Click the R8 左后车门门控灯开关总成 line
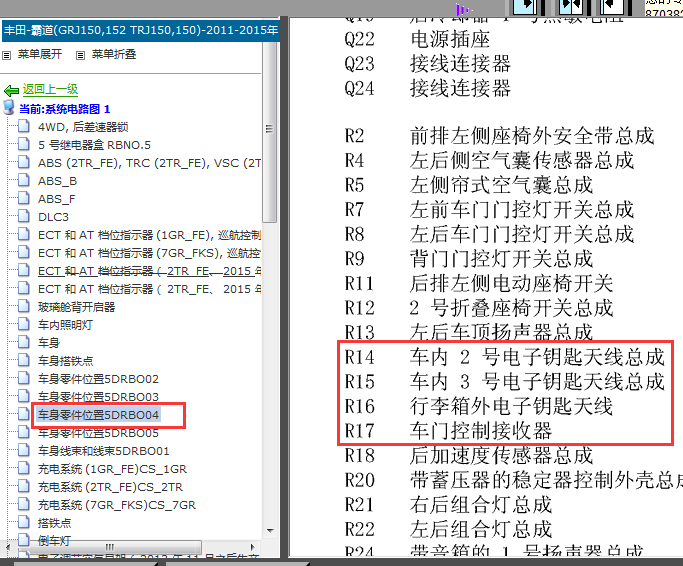The width and height of the screenshot is (683, 566). coord(489,234)
